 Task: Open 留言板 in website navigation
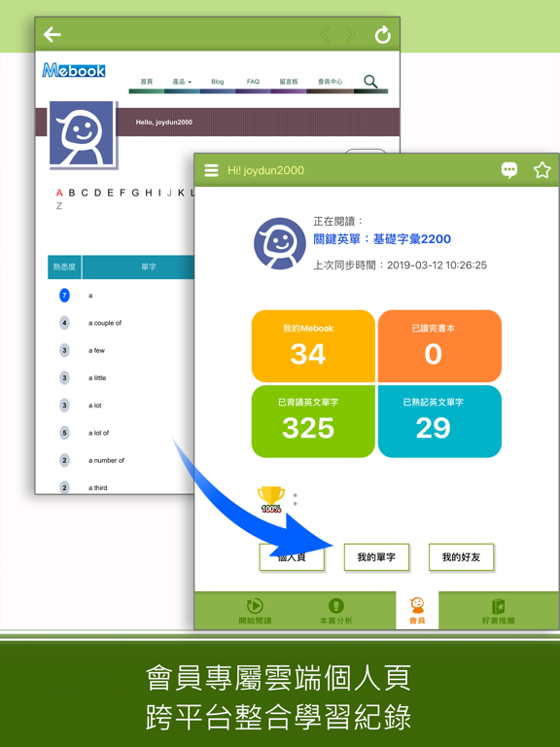pos(289,82)
